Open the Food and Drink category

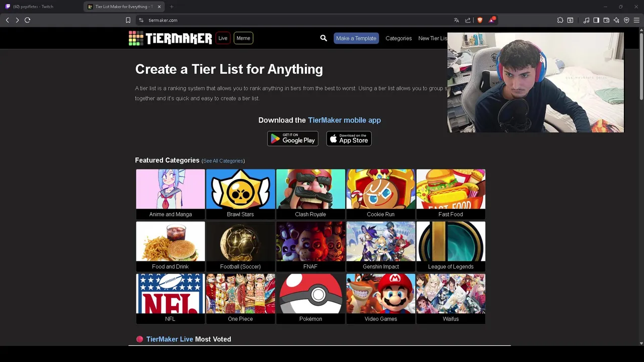click(171, 246)
